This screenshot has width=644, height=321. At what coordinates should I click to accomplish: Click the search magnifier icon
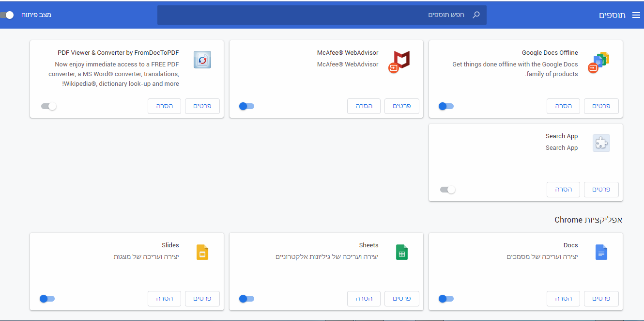click(476, 15)
